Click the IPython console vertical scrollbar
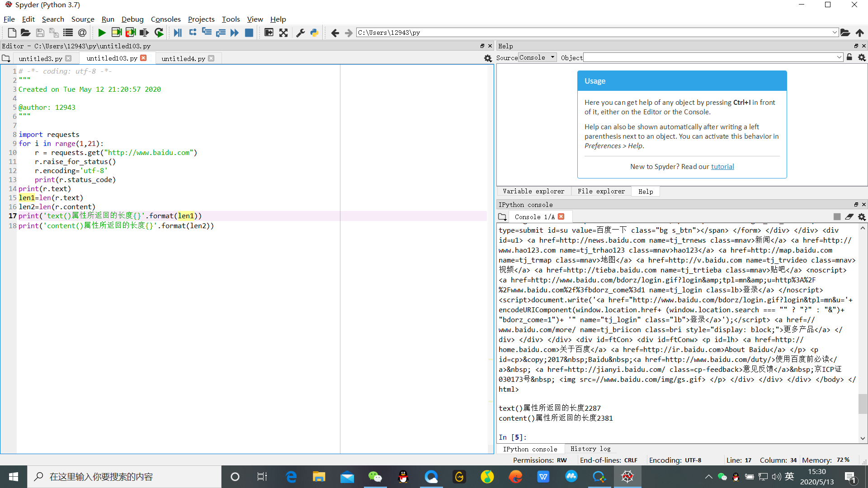Screen dimensions: 868x488 [x=863, y=404]
